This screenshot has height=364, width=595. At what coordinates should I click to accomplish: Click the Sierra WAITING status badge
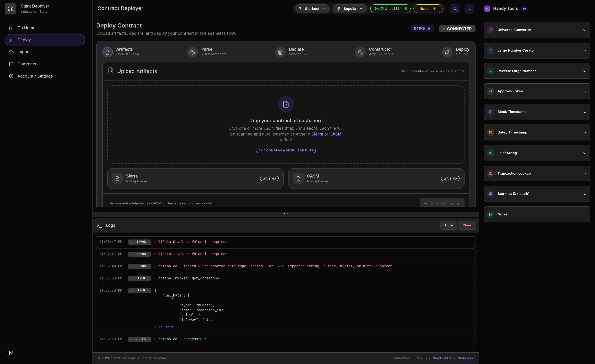point(269,179)
